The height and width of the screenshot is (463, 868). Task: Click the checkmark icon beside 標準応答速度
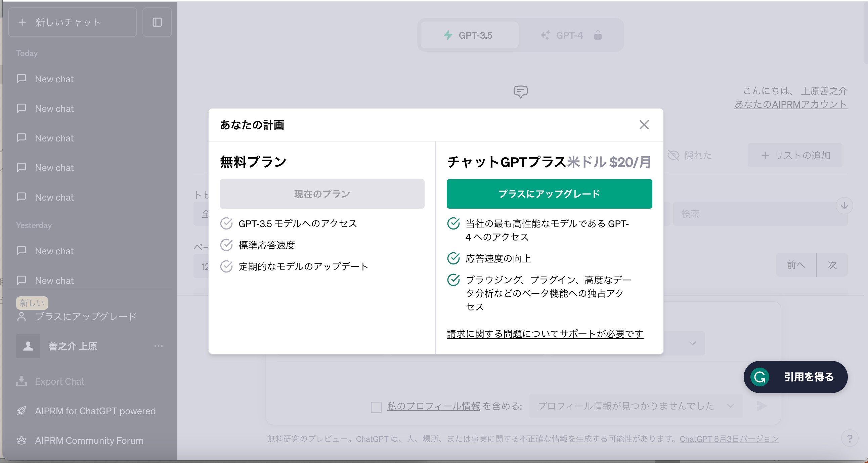coord(226,245)
